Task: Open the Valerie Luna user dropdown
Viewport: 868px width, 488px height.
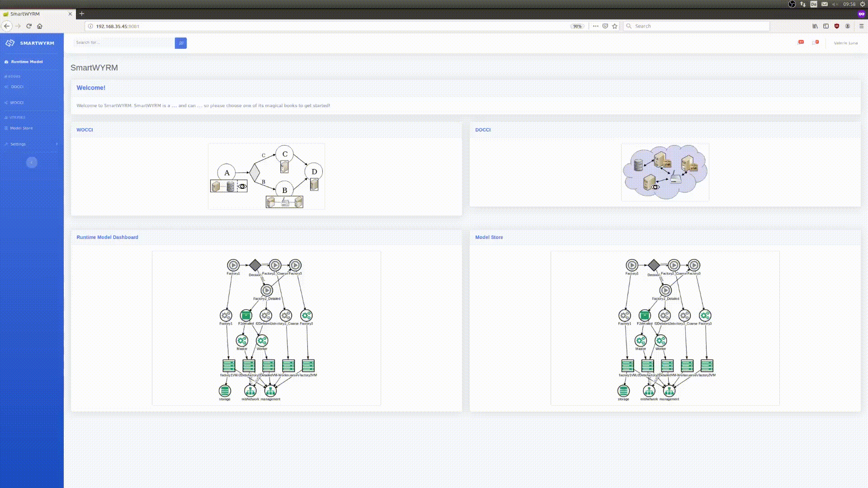Action: pyautogui.click(x=845, y=43)
